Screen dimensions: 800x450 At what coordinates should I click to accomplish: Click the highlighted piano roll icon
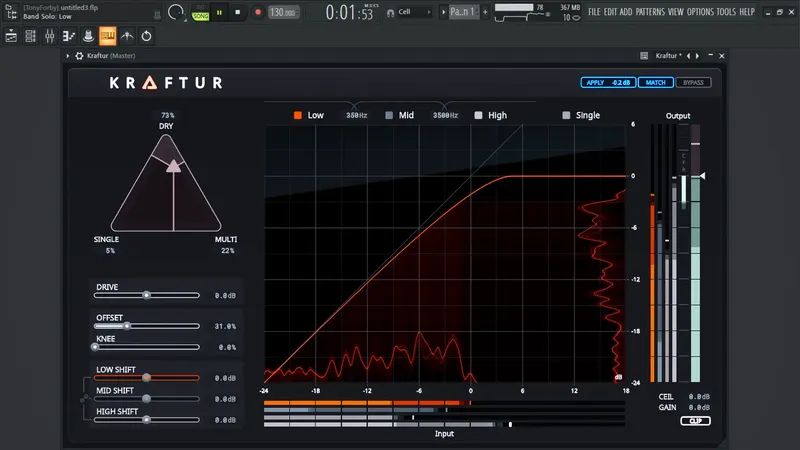(x=108, y=36)
